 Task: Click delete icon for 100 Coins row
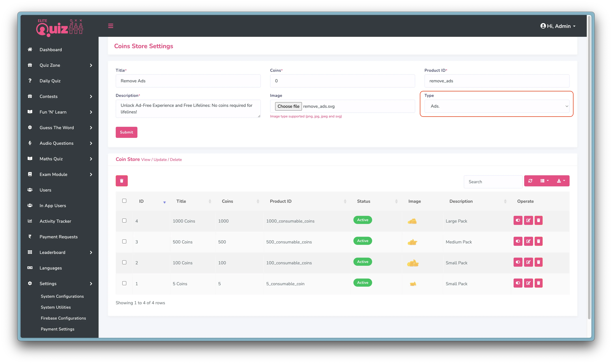click(x=539, y=262)
